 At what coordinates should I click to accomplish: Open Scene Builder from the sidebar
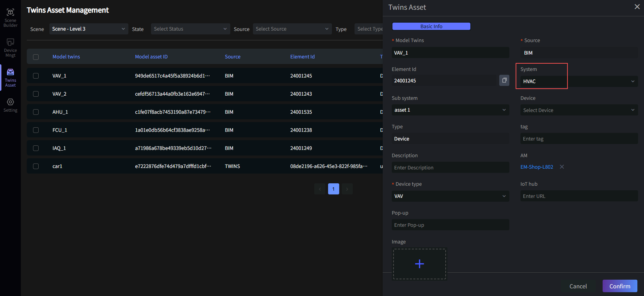pyautogui.click(x=10, y=17)
